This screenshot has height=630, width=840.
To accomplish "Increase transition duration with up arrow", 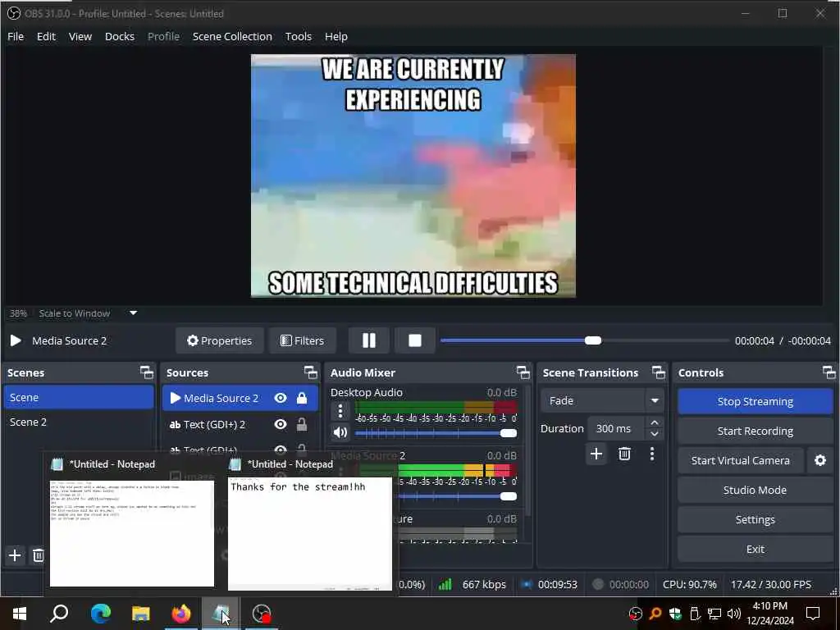I will click(655, 422).
